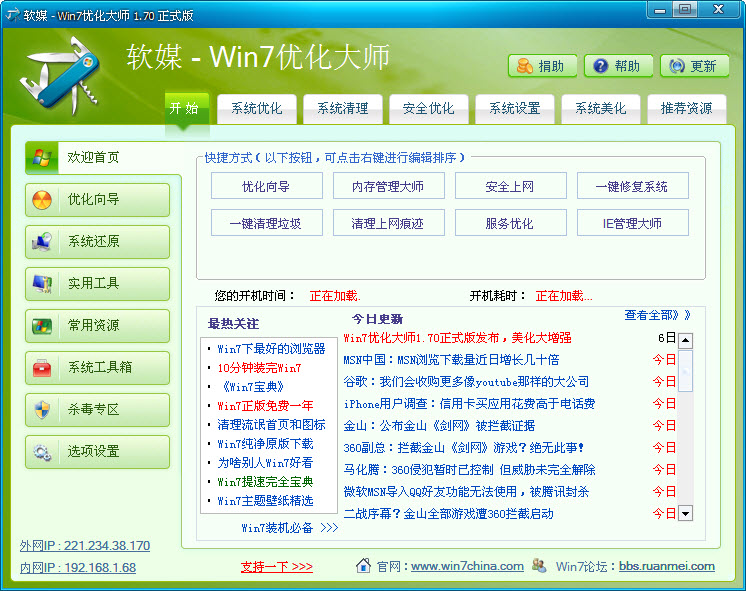Click the people icon next to Win7论坛
The width and height of the screenshot is (746, 591).
click(539, 565)
